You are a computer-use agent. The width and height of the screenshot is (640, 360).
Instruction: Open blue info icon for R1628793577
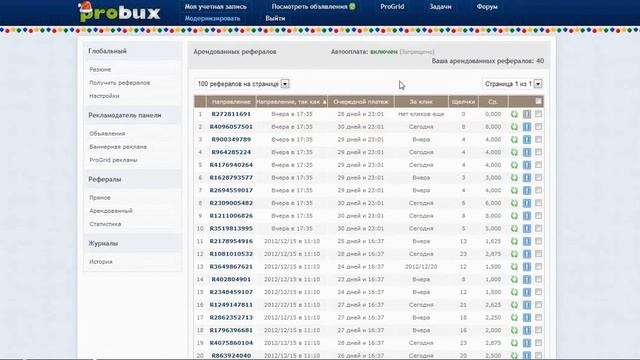pos(527,178)
